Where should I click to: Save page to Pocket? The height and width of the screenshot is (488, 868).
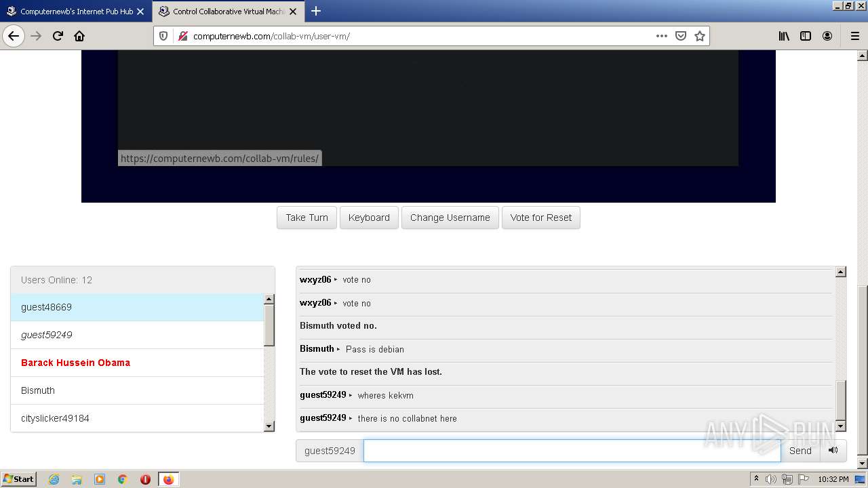tap(681, 36)
